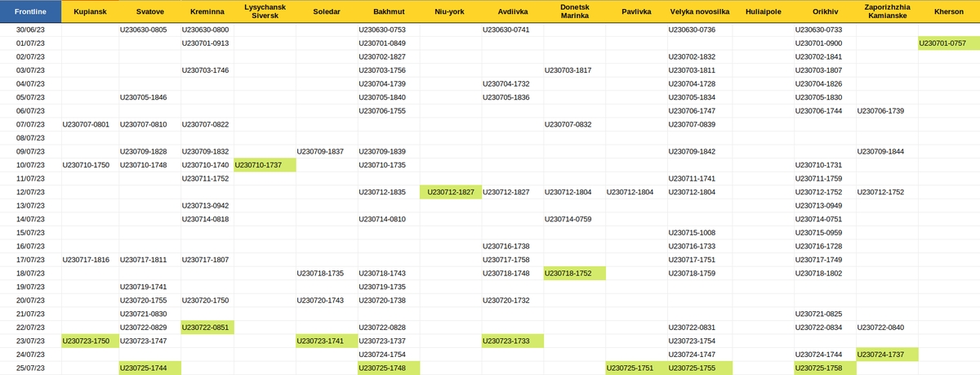
Task: Select the Kupiansk column header
Action: click(x=89, y=12)
